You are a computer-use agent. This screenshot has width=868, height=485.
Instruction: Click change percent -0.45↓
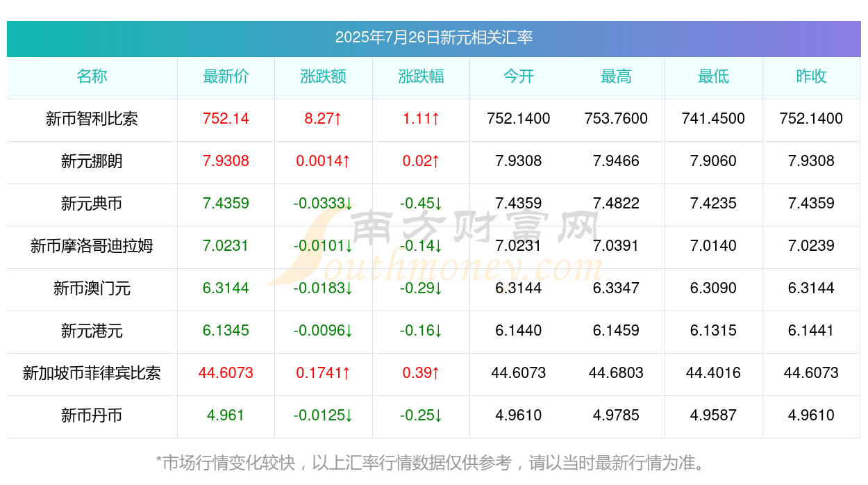click(x=421, y=204)
